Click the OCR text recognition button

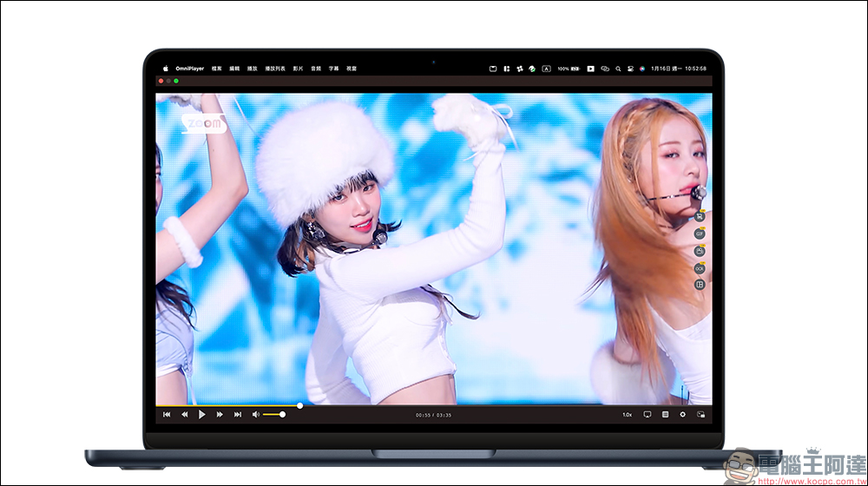[700, 268]
